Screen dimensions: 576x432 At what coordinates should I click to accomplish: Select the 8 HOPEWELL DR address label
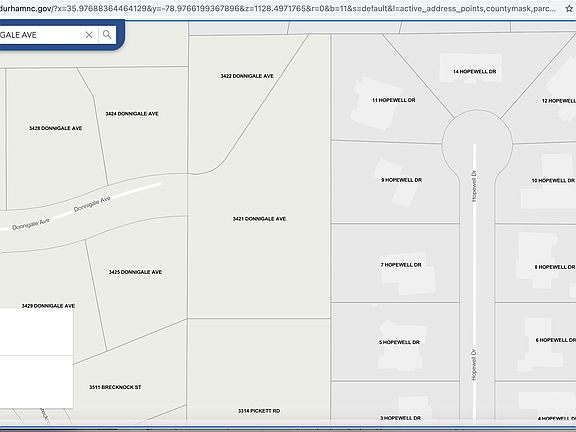coord(555,267)
